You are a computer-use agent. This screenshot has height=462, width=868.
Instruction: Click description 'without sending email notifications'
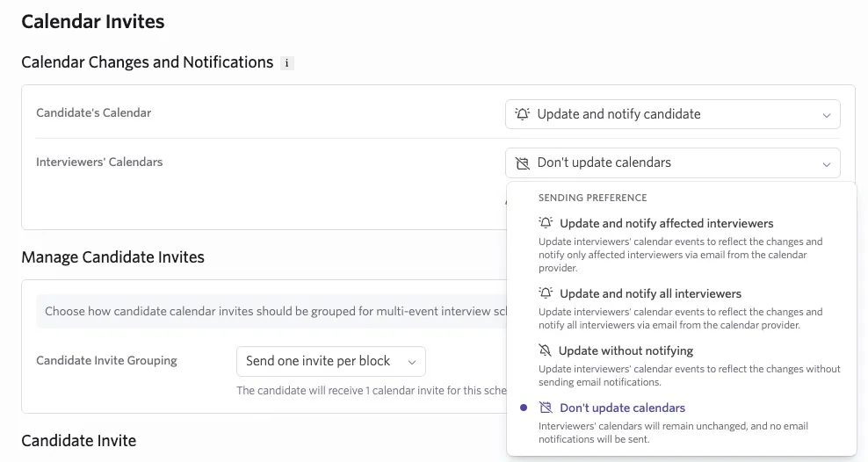pyautogui.click(x=689, y=375)
